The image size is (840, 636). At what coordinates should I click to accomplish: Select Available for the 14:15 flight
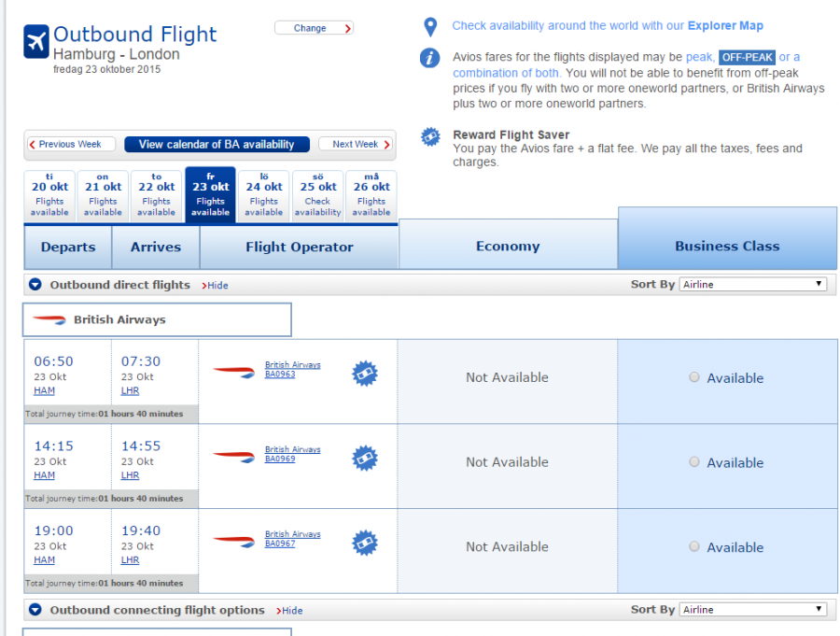point(693,461)
